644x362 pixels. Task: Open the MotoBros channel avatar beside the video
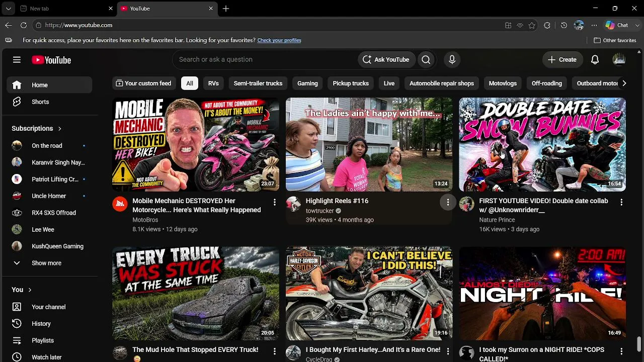[x=120, y=204]
